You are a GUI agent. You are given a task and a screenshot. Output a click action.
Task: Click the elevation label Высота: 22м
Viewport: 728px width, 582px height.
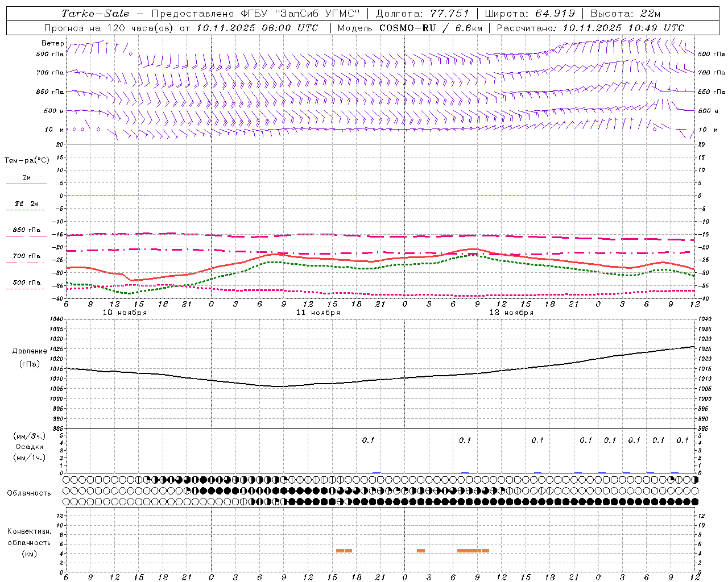[x=626, y=14]
